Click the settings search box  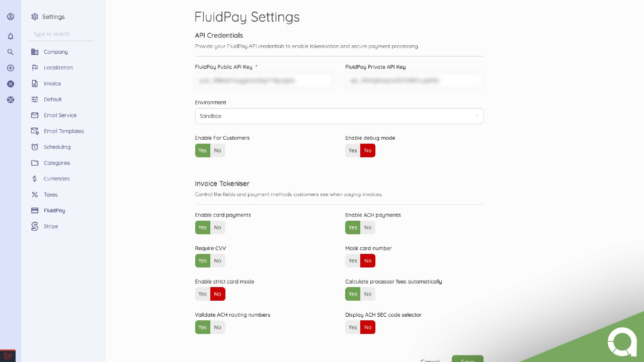click(x=61, y=34)
